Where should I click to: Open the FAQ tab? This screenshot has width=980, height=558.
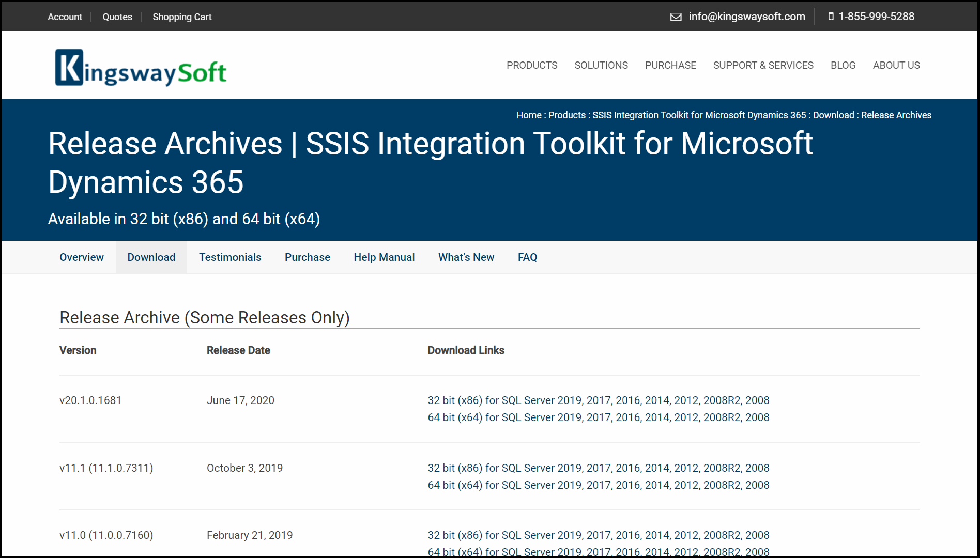527,257
